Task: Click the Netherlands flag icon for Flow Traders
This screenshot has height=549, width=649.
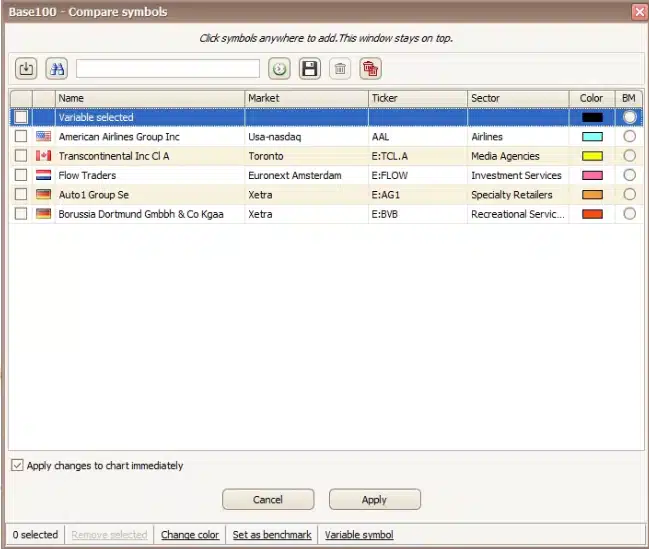Action: 43,175
